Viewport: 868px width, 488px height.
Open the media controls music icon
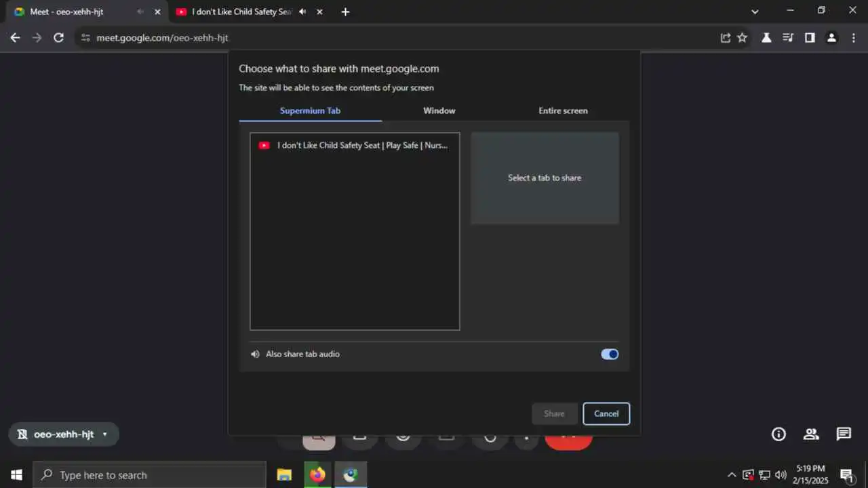tap(788, 38)
